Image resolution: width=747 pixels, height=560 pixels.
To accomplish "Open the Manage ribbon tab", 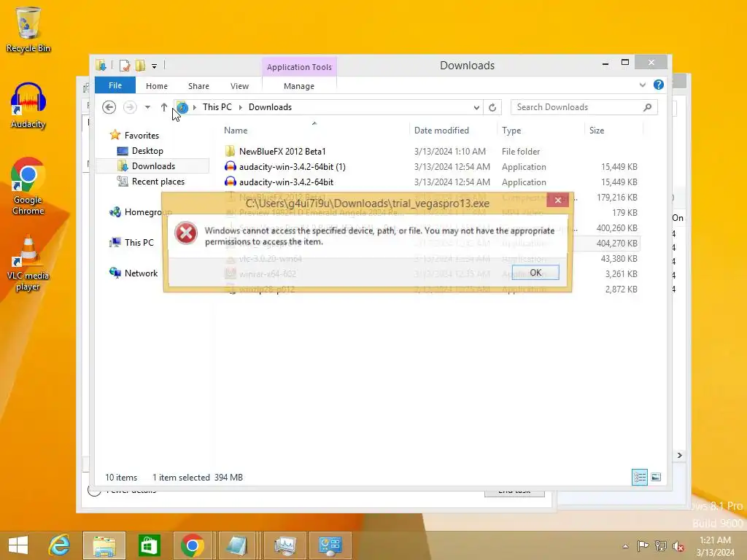I will click(298, 86).
